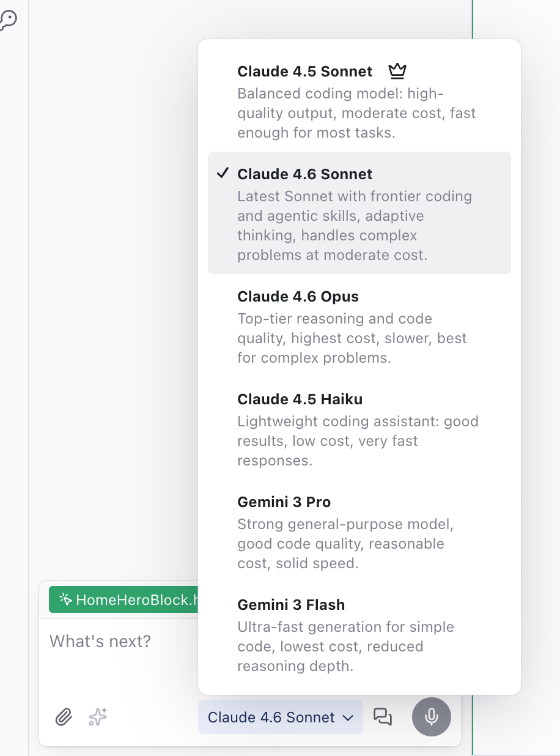Viewport: 560px width, 756px height.
Task: Select Gemini 3 Flash from the model list
Action: pos(291,605)
